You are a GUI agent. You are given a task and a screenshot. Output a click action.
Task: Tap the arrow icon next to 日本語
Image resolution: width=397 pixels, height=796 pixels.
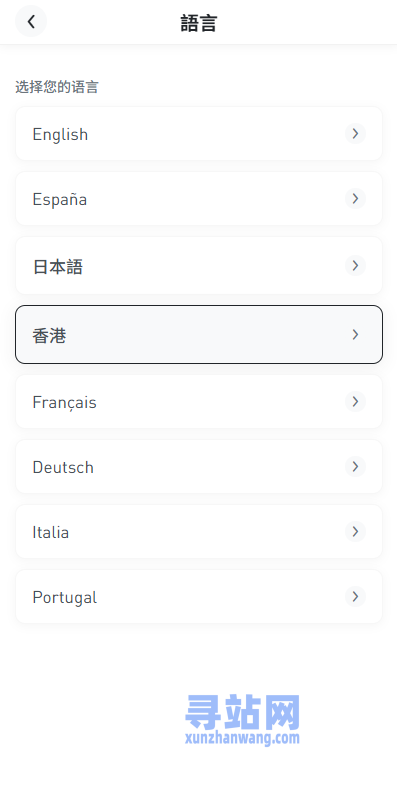355,266
